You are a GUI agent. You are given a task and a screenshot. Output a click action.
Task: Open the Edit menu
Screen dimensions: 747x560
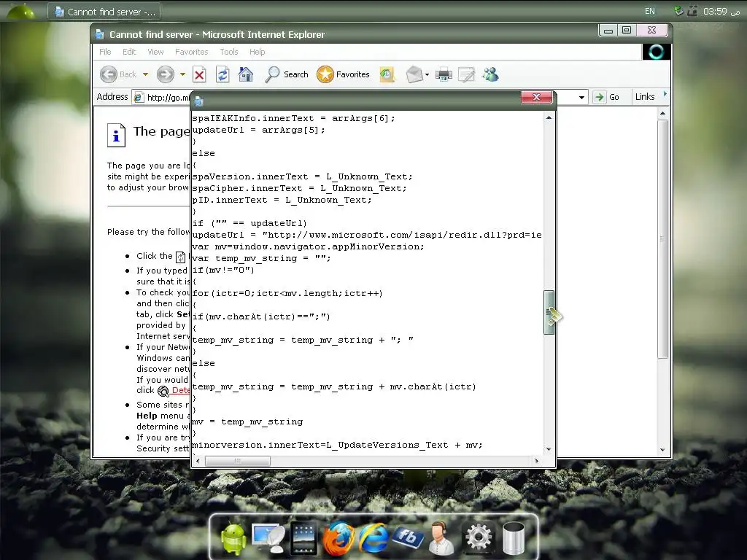[129, 52]
